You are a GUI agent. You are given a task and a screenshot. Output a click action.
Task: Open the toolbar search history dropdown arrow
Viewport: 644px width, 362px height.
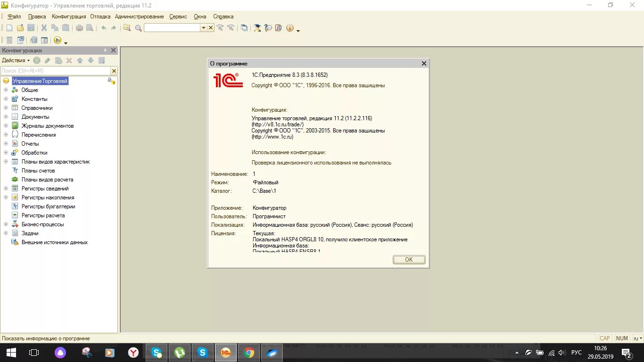[204, 28]
